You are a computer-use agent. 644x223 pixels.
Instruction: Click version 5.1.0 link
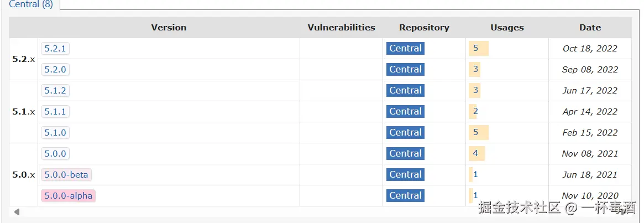[55, 133]
